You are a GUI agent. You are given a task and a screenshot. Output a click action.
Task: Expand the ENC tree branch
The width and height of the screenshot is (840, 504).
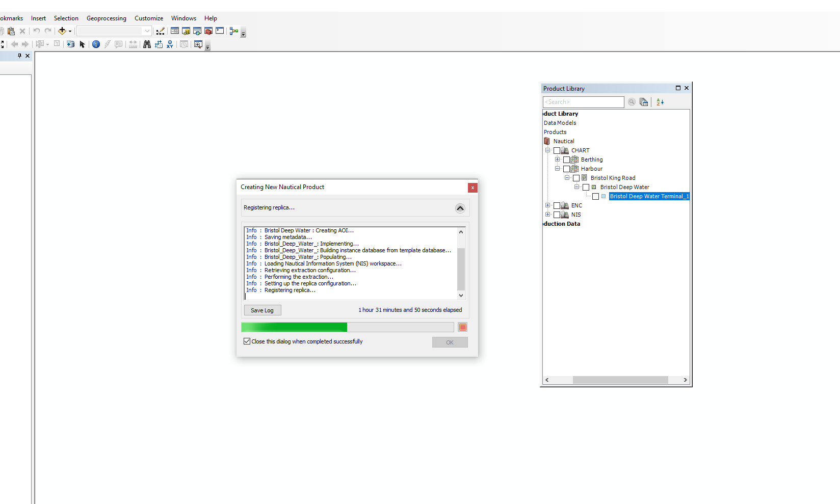tap(547, 205)
